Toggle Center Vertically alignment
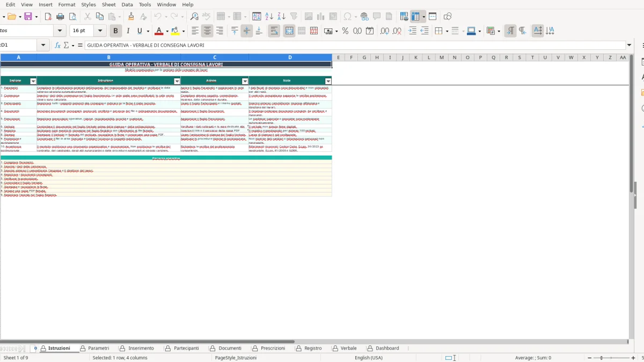This screenshot has height=362, width=644. pos(247,31)
